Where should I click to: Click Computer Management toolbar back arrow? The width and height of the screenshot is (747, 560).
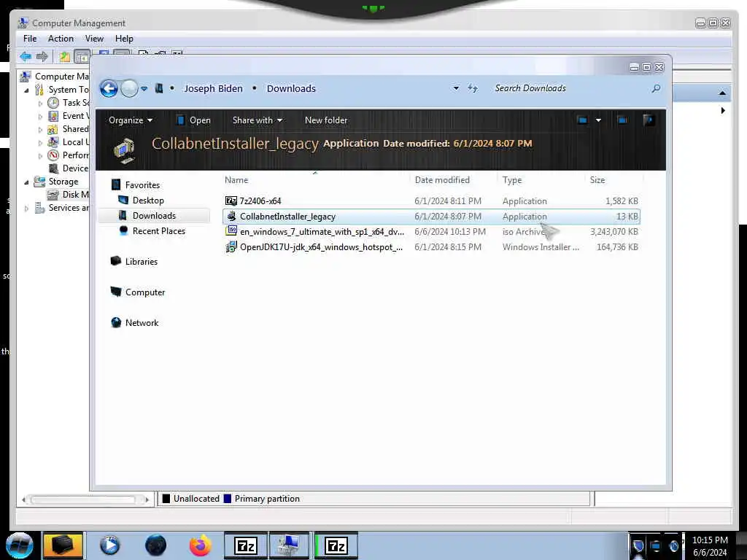(26, 57)
